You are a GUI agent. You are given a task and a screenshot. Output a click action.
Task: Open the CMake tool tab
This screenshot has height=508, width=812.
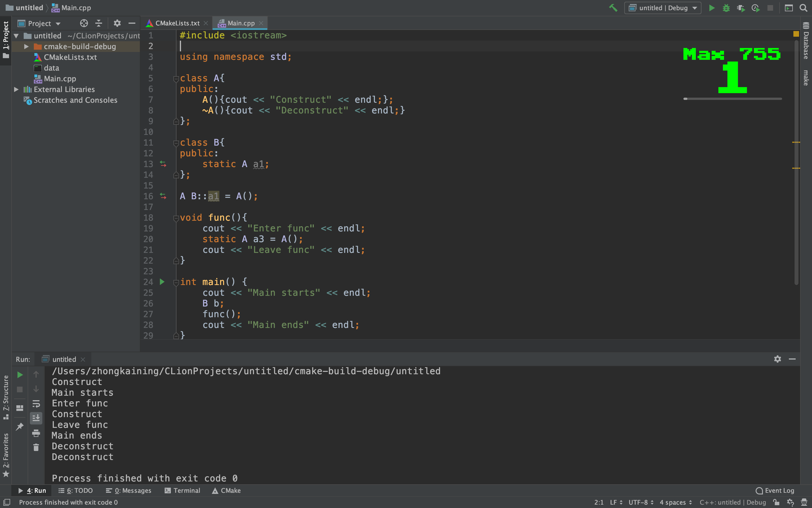(226, 491)
